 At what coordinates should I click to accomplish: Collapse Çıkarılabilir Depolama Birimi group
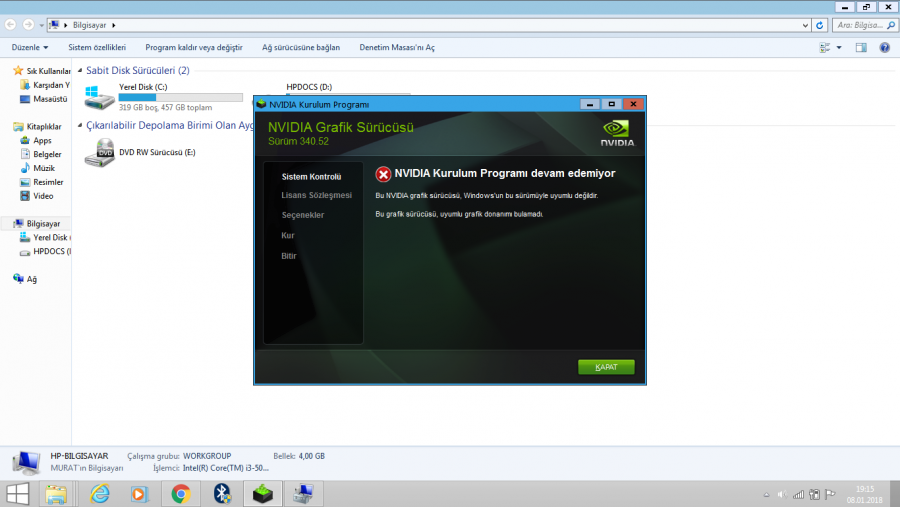(x=80, y=125)
